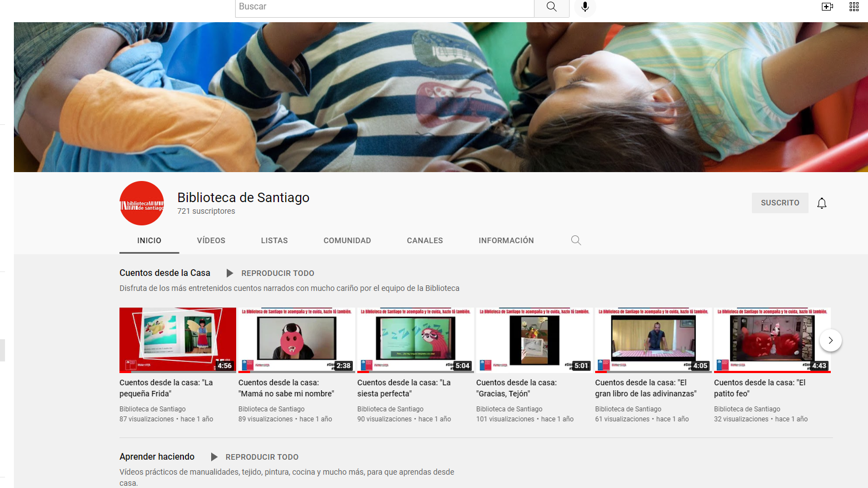
Task: Click the 721 suscriptores text
Action: pyautogui.click(x=206, y=212)
